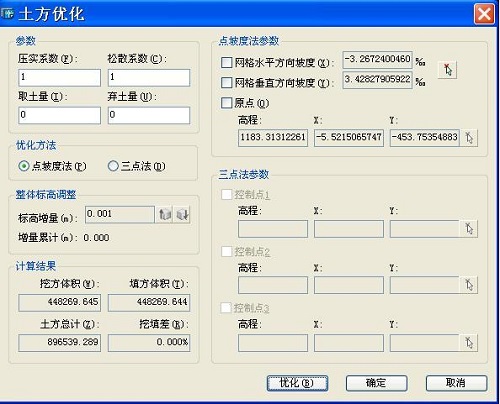Click the slope pick-from-drawing icon
The width and height of the screenshot is (500, 404).
[447, 70]
